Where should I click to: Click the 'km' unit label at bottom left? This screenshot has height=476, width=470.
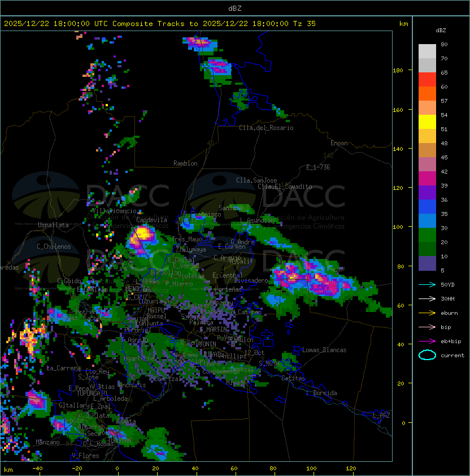click(8, 470)
